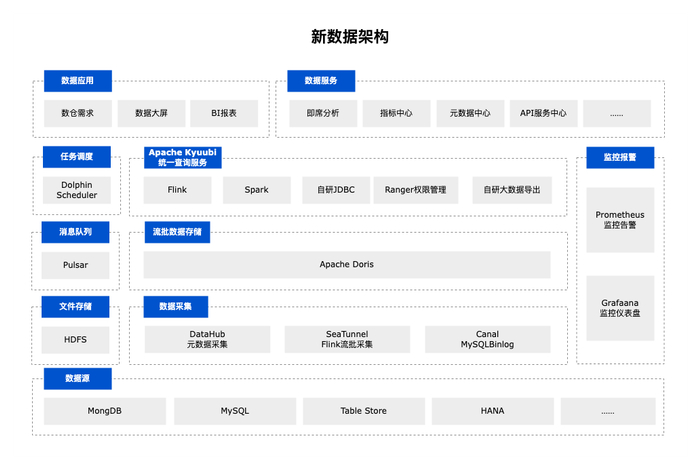Click the Spark box
Viewport: 700px width, 470px height.
point(257,190)
